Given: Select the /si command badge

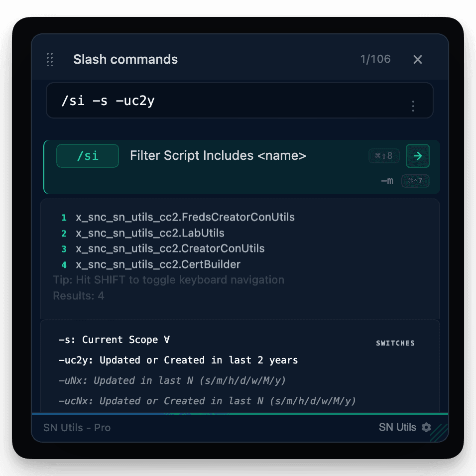Looking at the screenshot, I should (87, 155).
